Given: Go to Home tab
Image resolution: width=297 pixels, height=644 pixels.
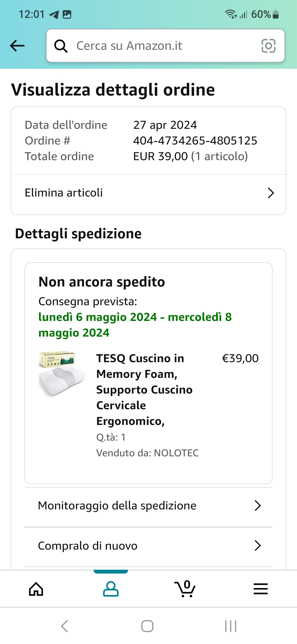Looking at the screenshot, I should pos(36,589).
